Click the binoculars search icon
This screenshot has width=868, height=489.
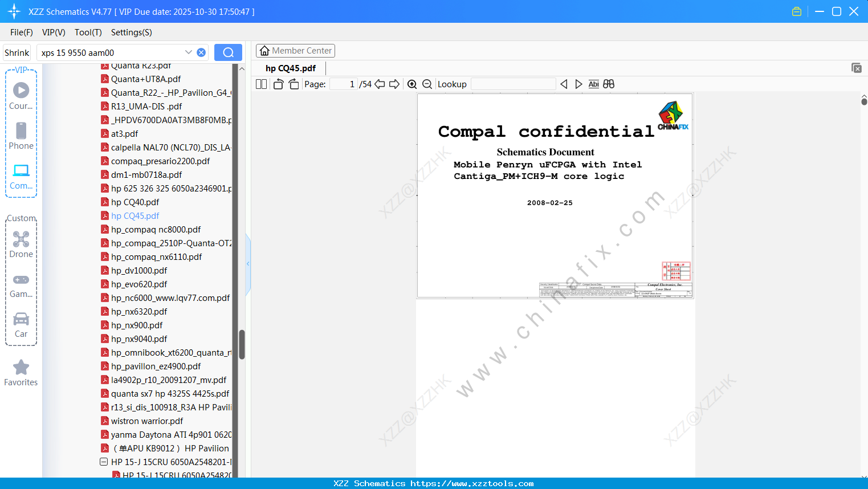click(609, 84)
